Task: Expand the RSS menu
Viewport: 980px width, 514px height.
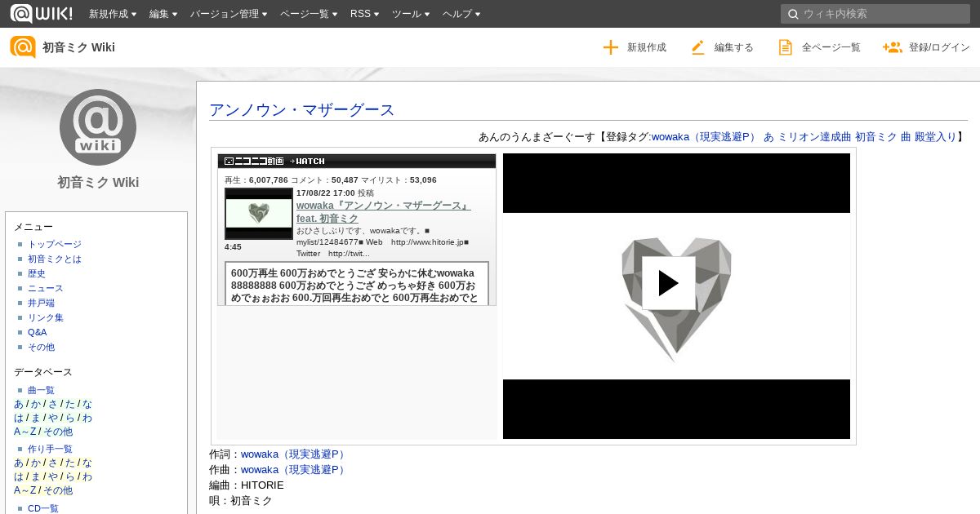Action: point(365,14)
